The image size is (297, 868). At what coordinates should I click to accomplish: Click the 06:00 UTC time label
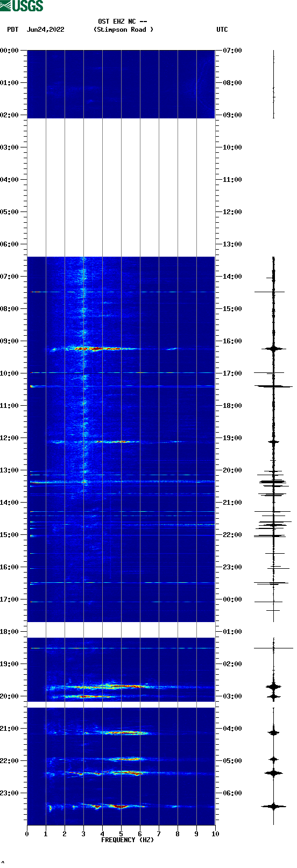coord(232,793)
